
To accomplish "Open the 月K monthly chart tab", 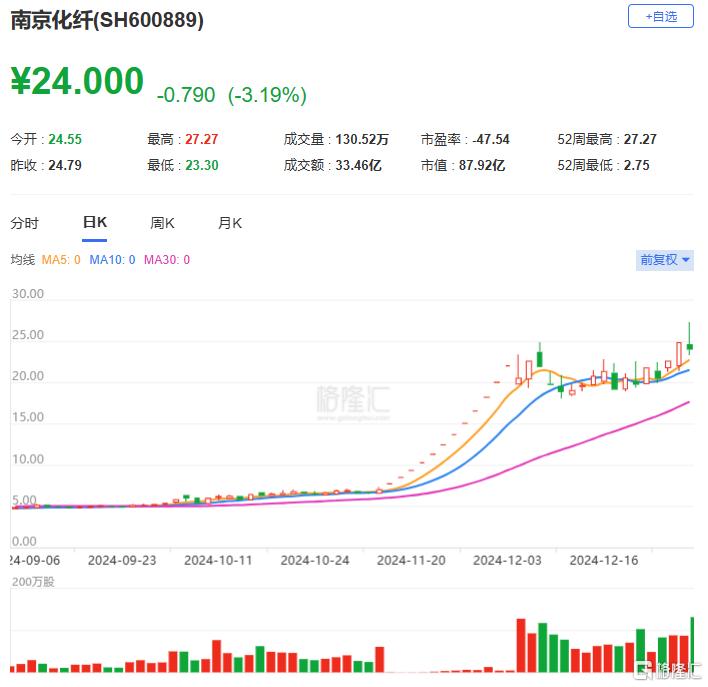I will tap(230, 223).
